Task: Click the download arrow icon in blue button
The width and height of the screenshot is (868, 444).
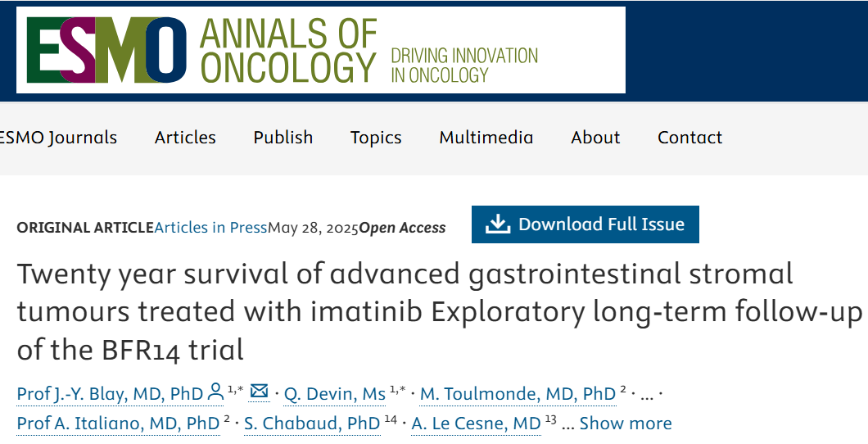Action: 496,224
